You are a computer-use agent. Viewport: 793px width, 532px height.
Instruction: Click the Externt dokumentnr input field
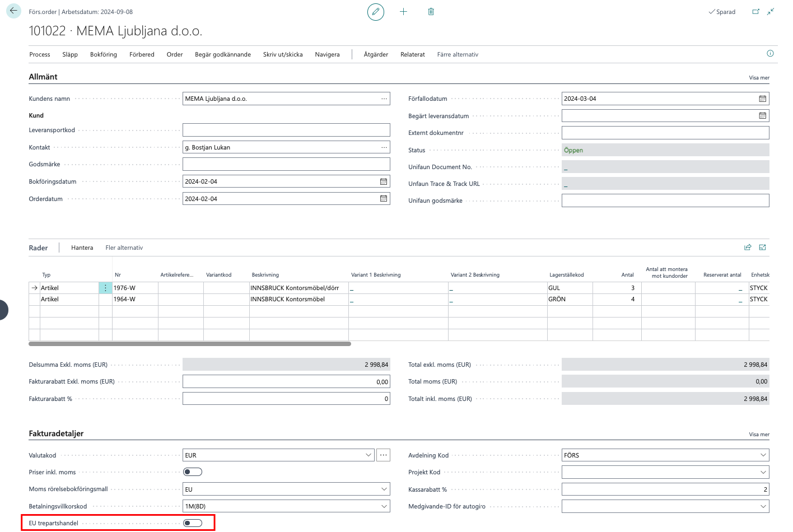(x=665, y=133)
